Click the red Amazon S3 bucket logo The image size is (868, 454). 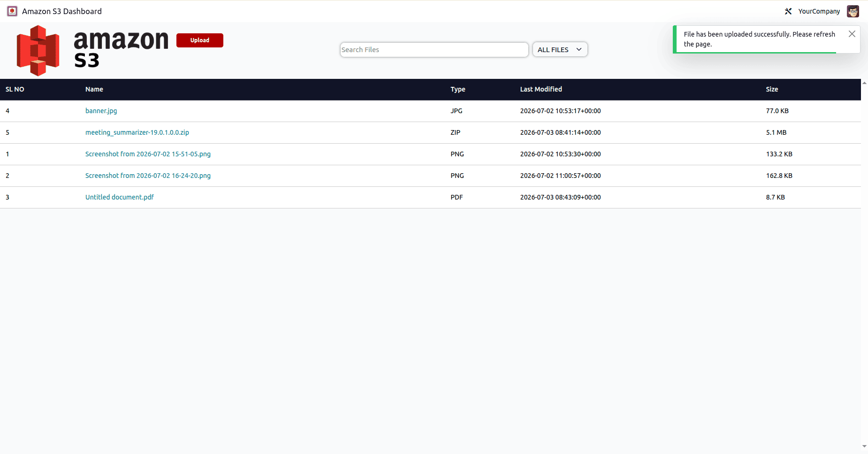[38, 51]
